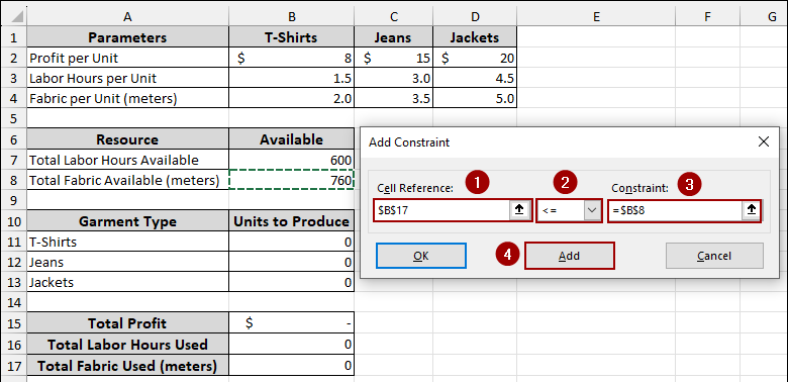Click the Total Fabric Used value cell
Screen dimensions: 788x382
[x=291, y=365]
